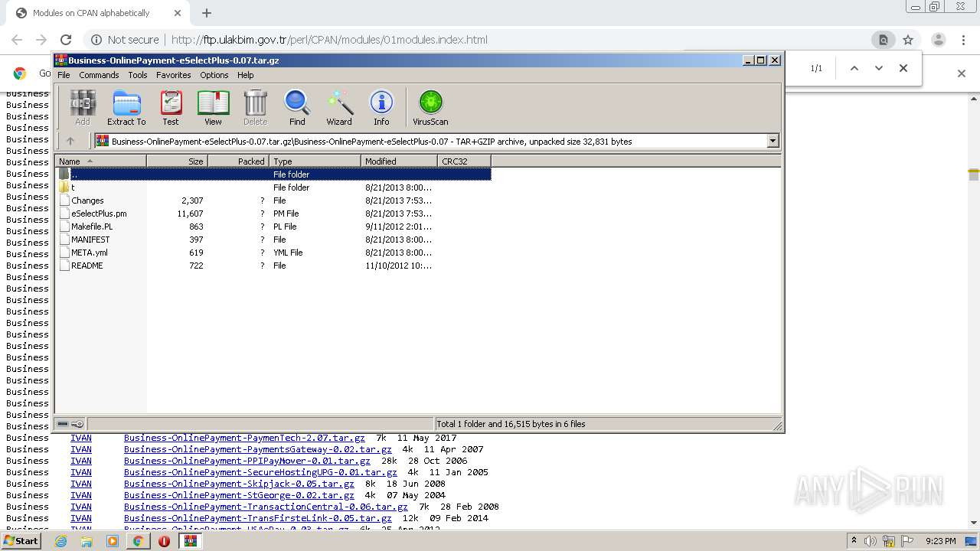Go to next find result in Chrome
980x551 pixels.
(x=879, y=68)
